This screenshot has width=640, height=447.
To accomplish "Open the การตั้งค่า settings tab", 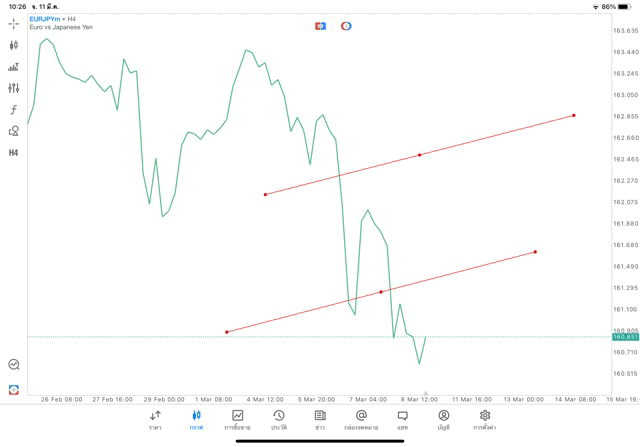I will (x=485, y=419).
